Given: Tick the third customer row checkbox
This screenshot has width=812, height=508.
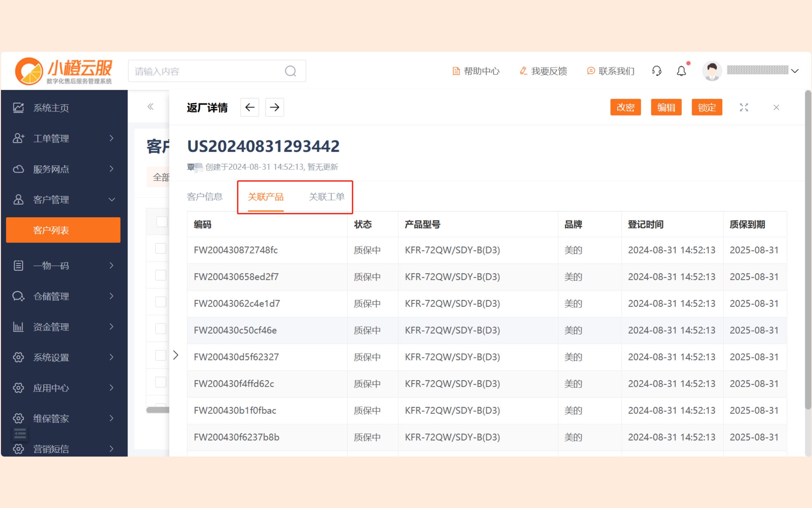Looking at the screenshot, I should tap(161, 302).
